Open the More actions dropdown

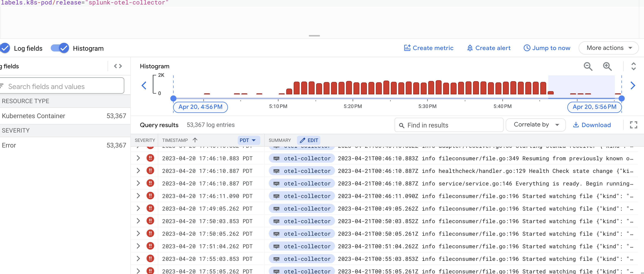[608, 48]
